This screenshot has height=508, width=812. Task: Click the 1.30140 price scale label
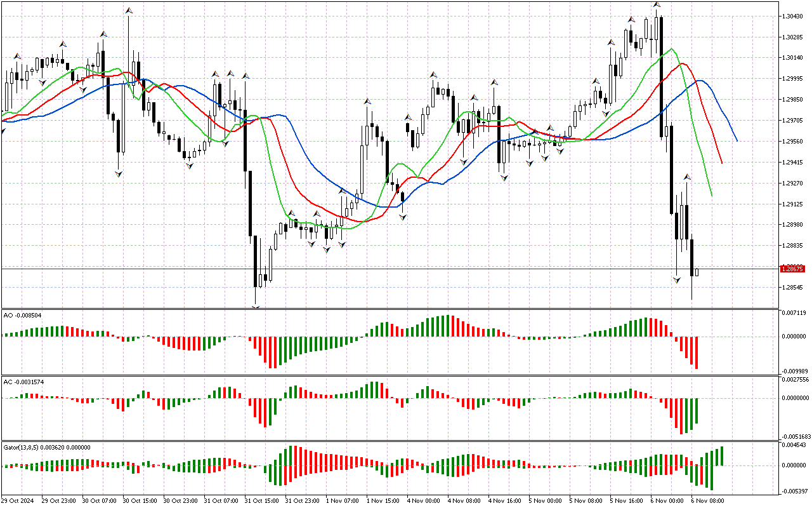click(x=793, y=58)
